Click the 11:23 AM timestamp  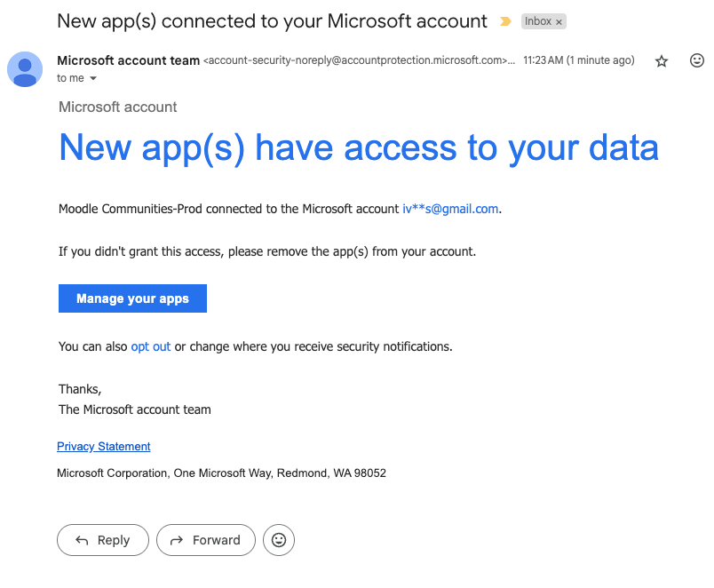pyautogui.click(x=579, y=60)
